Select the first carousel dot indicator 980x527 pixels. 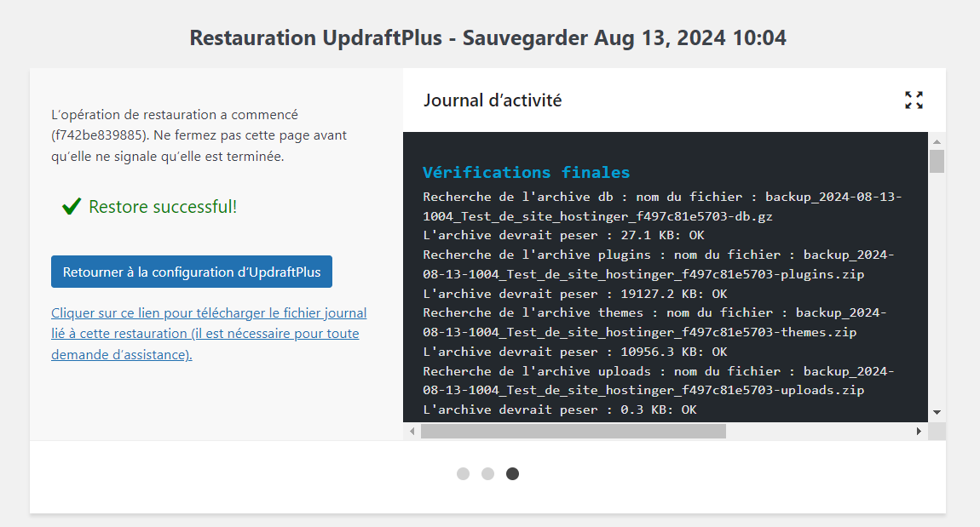(x=463, y=473)
